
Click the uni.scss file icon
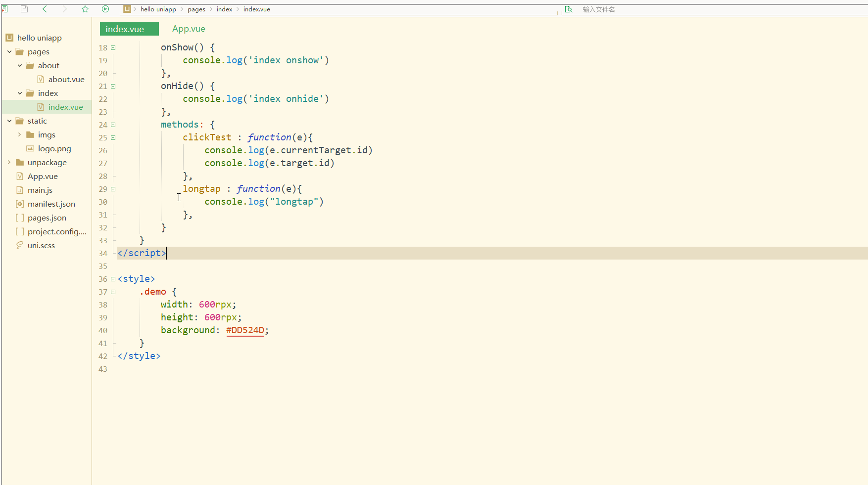pos(20,245)
